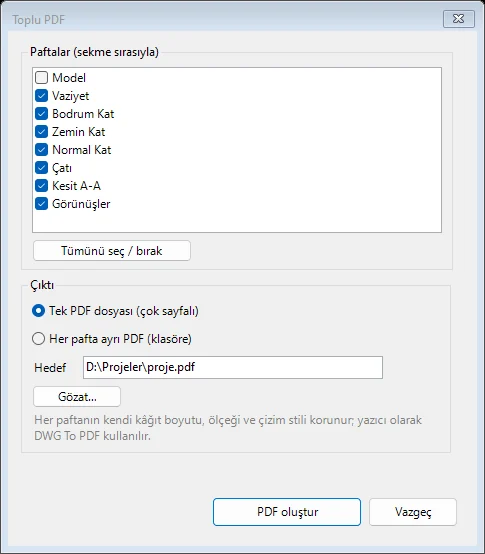Screen dimensions: 485x554
Task: Click the Paftalar (sekme sırasıyla) group title
Action: click(94, 52)
